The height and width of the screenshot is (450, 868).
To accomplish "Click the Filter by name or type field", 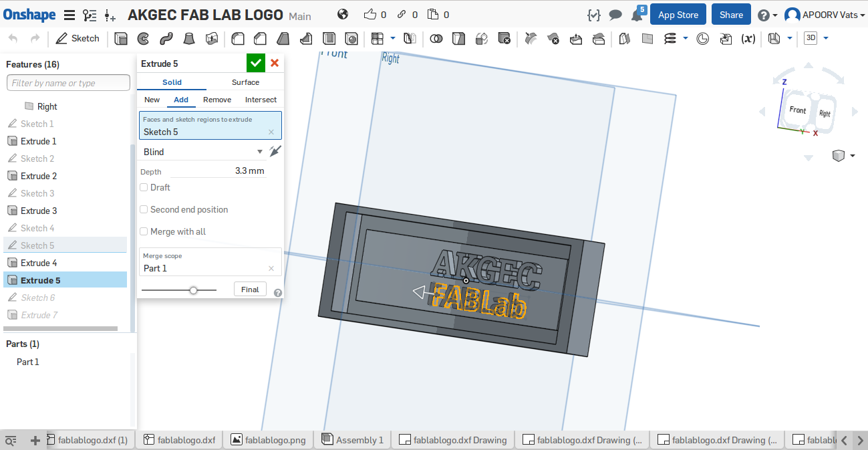I will coord(68,83).
